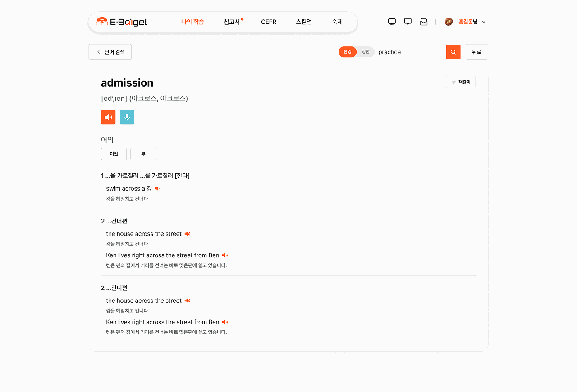The image size is (577, 392).
Task: Open the CEFR menu item
Action: click(x=269, y=22)
